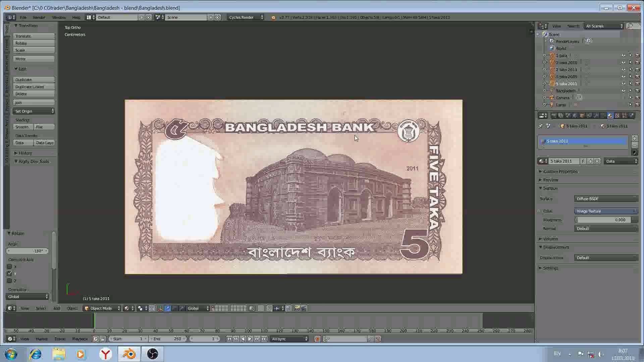Viewport: 644px width, 362px height.
Task: Open Blender from Windows taskbar
Action: [129, 354]
